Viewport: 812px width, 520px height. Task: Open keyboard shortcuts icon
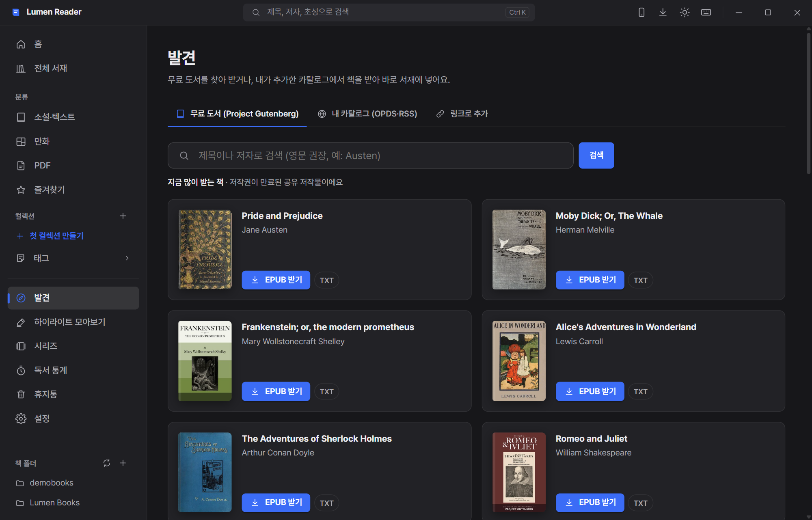coord(706,12)
